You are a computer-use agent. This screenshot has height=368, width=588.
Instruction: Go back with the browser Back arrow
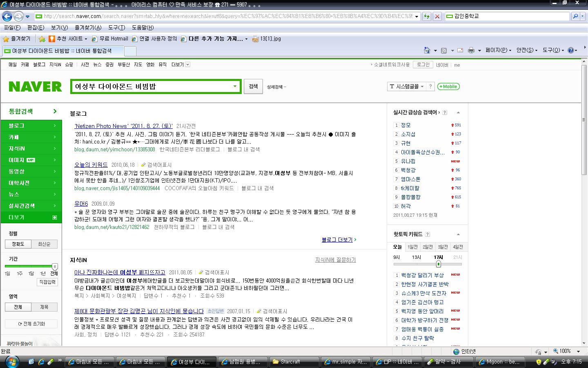(7, 16)
